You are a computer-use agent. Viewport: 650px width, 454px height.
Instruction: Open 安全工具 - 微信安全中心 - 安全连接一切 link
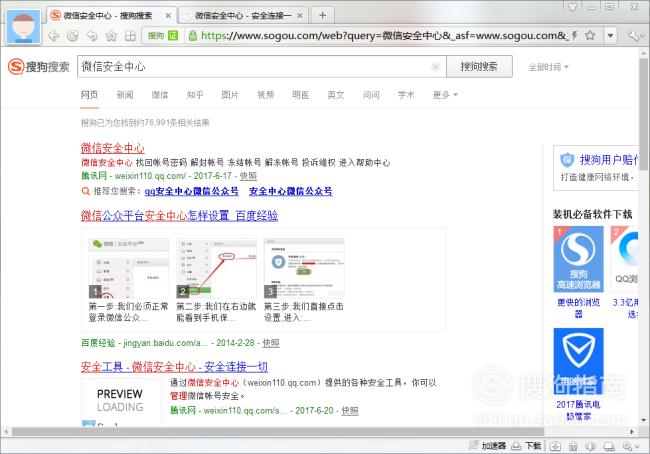174,367
